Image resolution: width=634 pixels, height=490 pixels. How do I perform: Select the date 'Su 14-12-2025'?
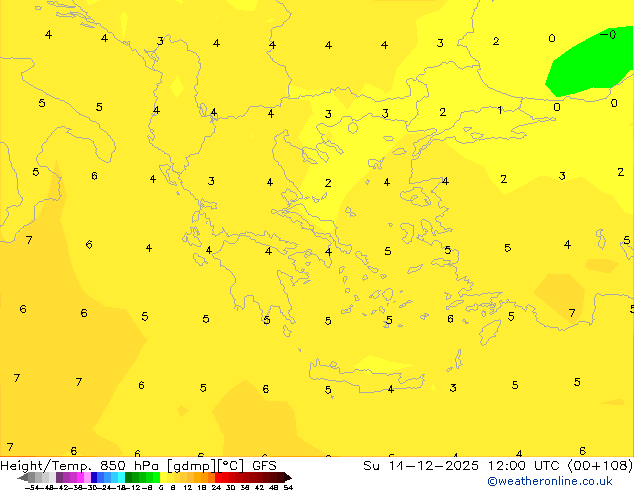pyautogui.click(x=421, y=466)
